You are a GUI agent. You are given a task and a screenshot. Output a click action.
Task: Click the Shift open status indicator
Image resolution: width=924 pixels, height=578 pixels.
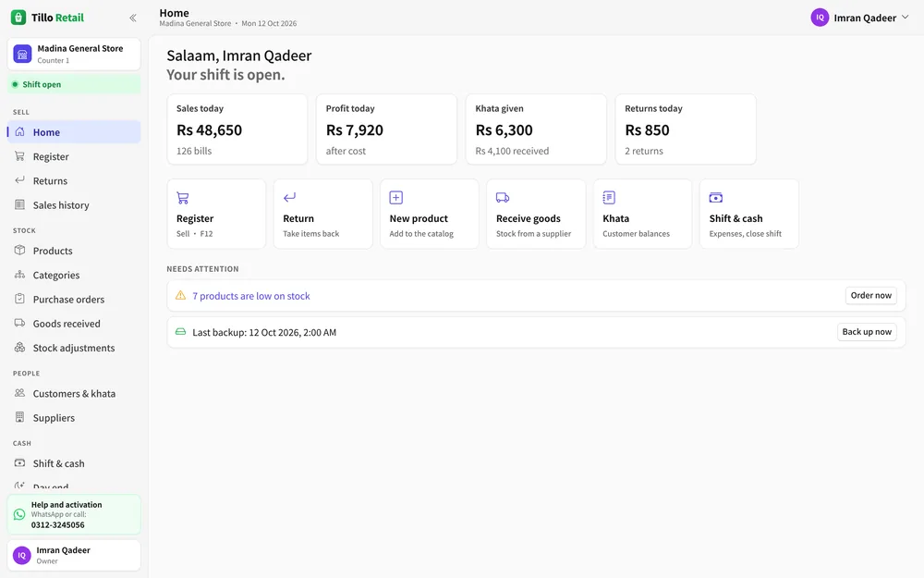(74, 84)
